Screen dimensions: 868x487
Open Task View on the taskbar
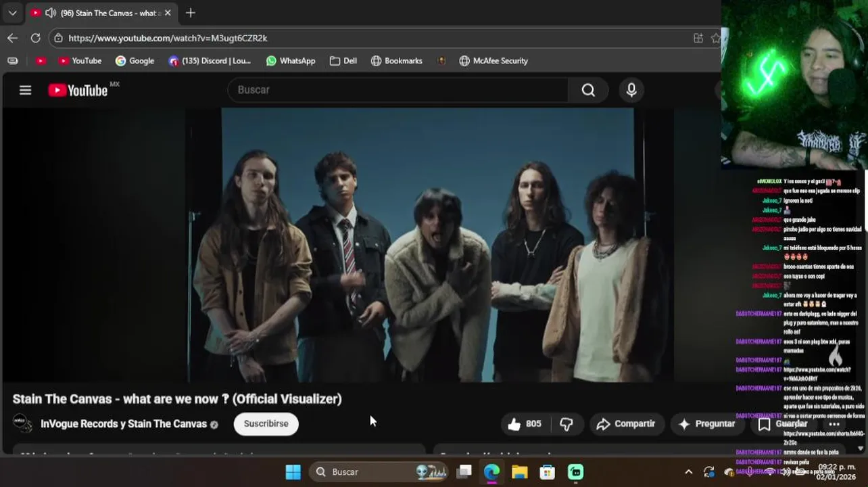point(464,472)
